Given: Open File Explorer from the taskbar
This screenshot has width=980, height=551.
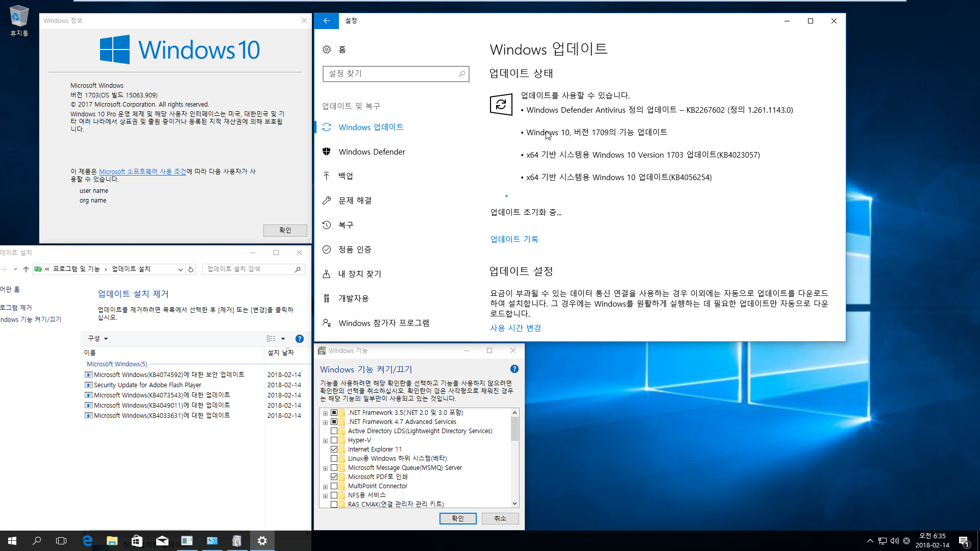Looking at the screenshot, I should pos(112,541).
